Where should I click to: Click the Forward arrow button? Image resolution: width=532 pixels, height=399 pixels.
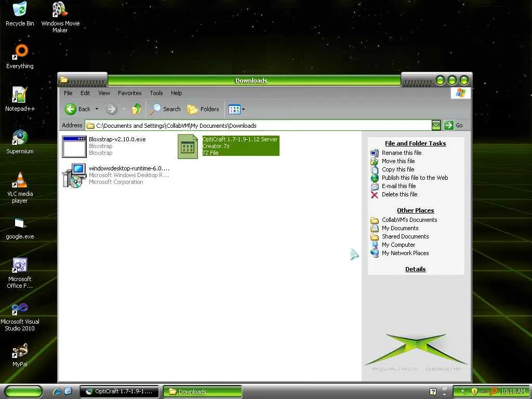[112, 109]
